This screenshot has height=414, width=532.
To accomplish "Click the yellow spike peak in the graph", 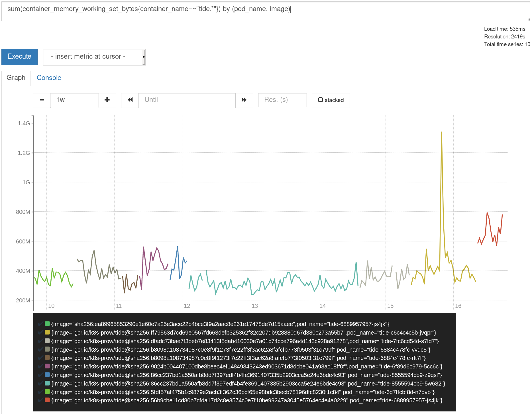I will pyautogui.click(x=441, y=132).
